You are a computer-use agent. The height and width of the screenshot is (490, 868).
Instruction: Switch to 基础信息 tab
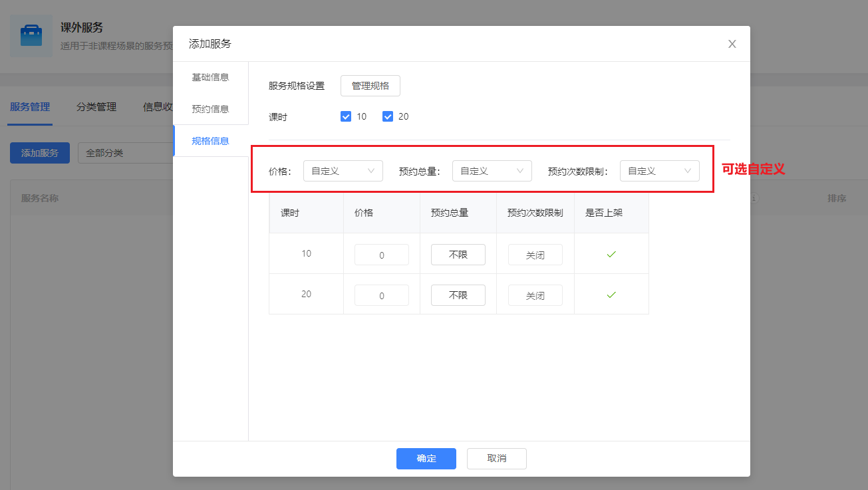pos(210,77)
